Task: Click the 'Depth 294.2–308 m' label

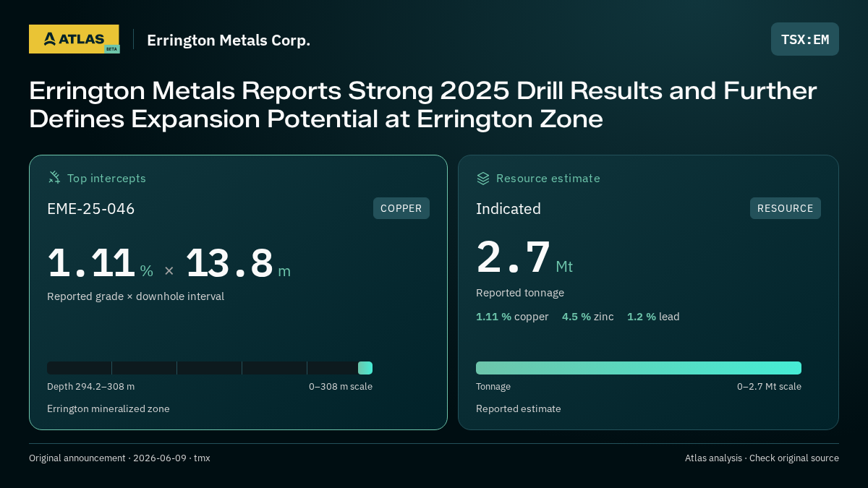Action: pyautogui.click(x=90, y=387)
